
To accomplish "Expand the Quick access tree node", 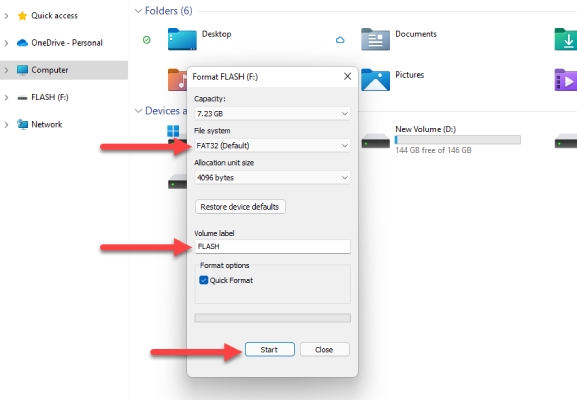I will tap(6, 16).
